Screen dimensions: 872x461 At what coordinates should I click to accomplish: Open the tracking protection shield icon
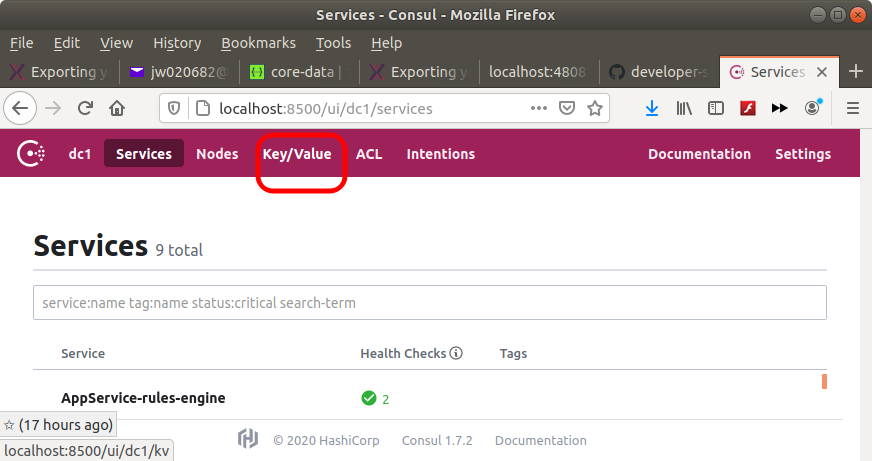[x=174, y=108]
